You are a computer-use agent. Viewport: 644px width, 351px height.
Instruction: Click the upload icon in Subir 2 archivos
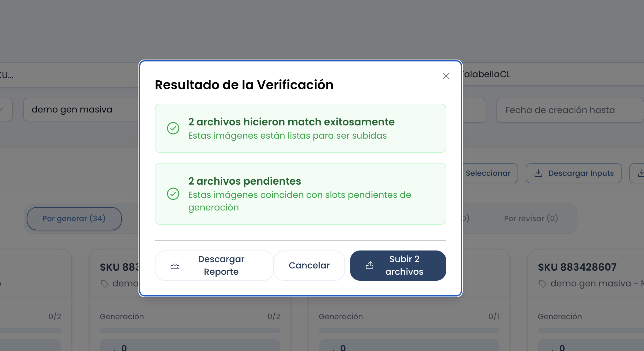(369, 265)
